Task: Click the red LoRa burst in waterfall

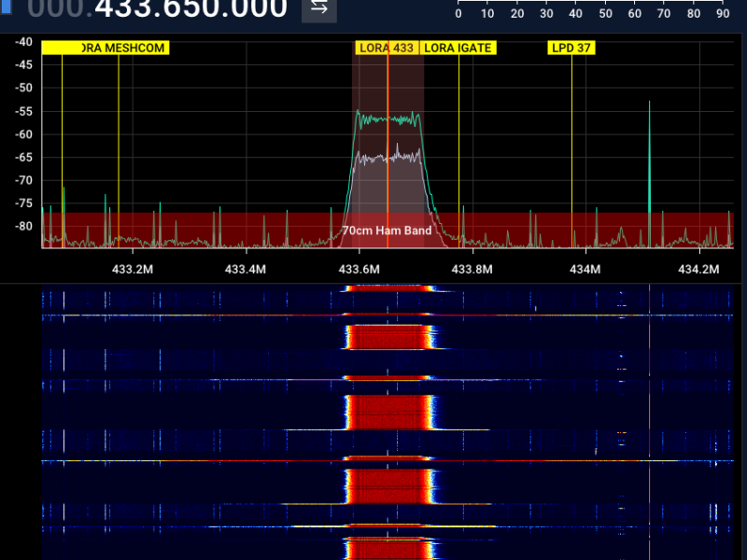Action: [x=388, y=411]
